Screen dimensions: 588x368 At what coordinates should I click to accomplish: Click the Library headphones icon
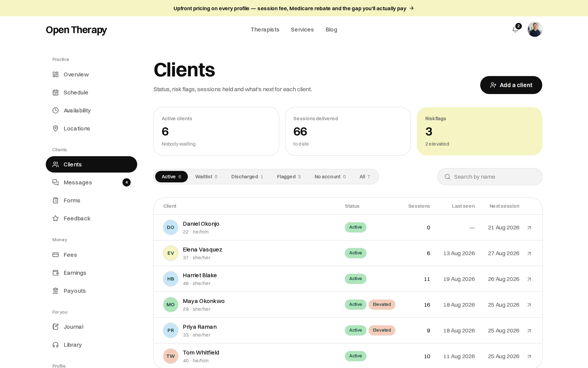pos(56,345)
